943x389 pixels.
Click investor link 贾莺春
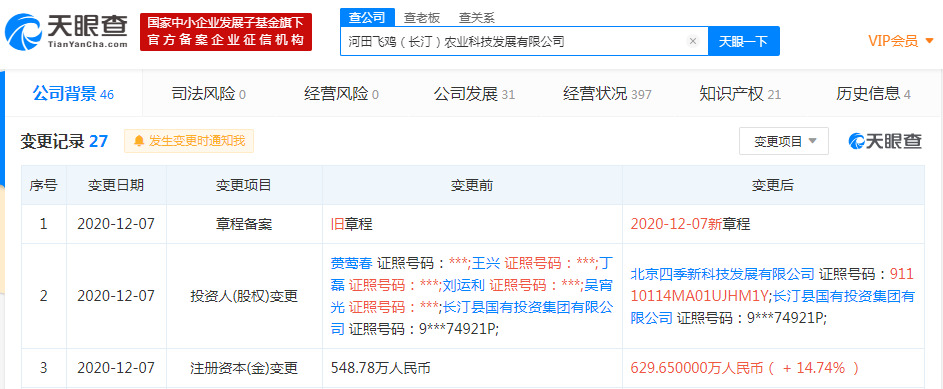[351, 263]
